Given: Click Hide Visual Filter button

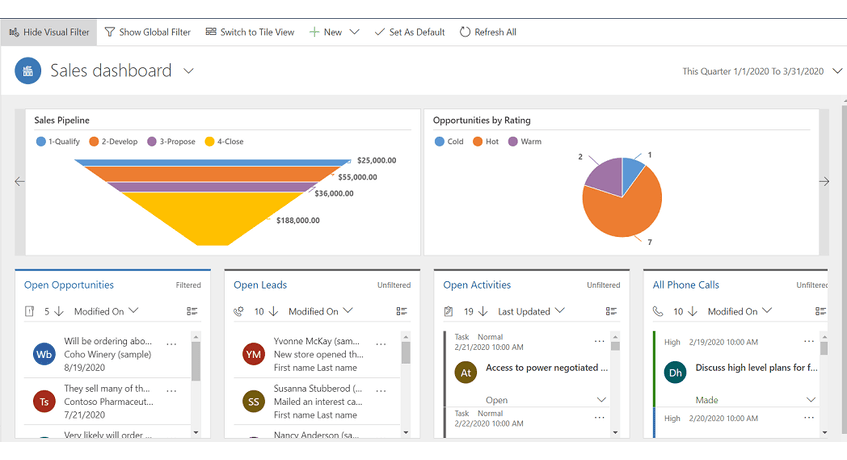Looking at the screenshot, I should pyautogui.click(x=49, y=32).
